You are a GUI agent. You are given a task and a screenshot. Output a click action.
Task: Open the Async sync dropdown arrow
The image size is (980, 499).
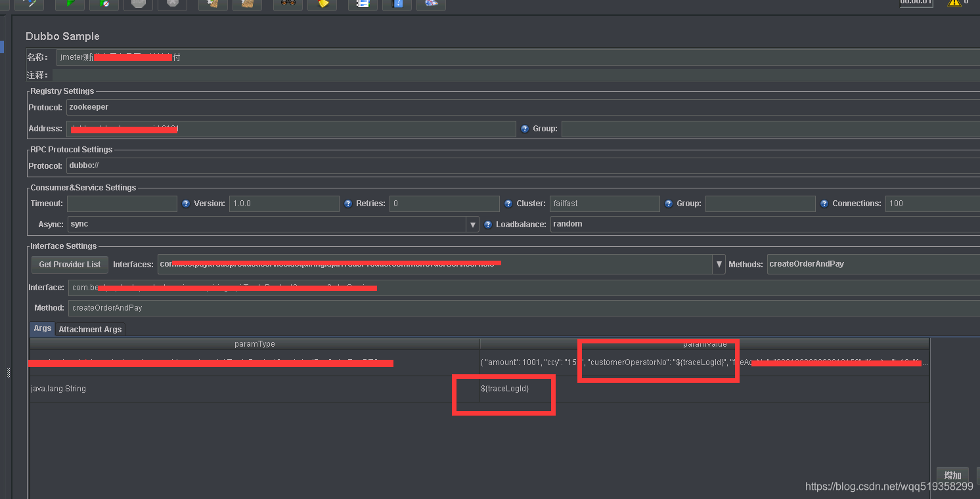tap(473, 225)
